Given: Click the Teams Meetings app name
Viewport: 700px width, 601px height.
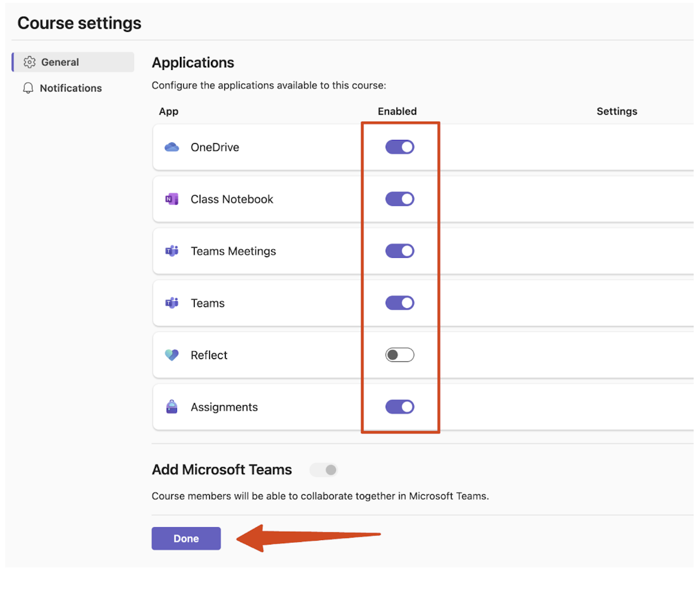Looking at the screenshot, I should tap(233, 251).
